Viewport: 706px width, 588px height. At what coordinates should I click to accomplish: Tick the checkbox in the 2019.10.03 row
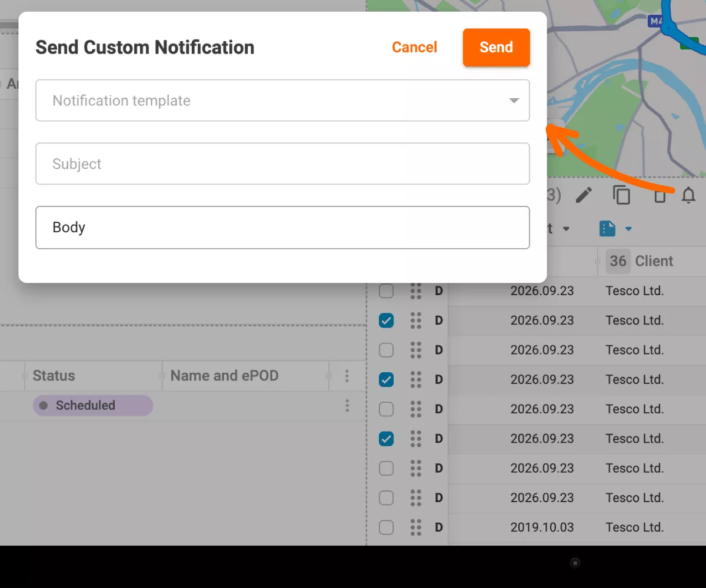pos(386,527)
